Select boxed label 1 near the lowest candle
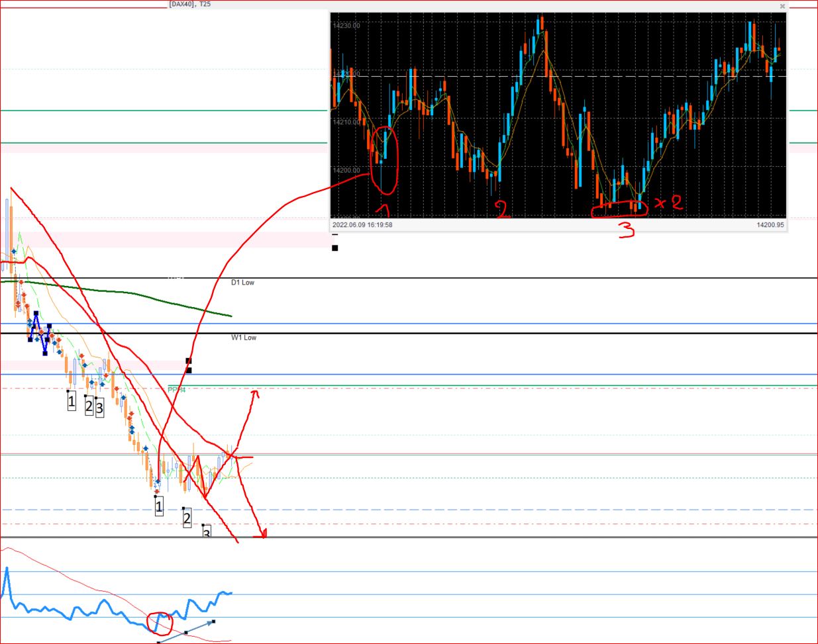The width and height of the screenshot is (818, 644). tap(159, 508)
